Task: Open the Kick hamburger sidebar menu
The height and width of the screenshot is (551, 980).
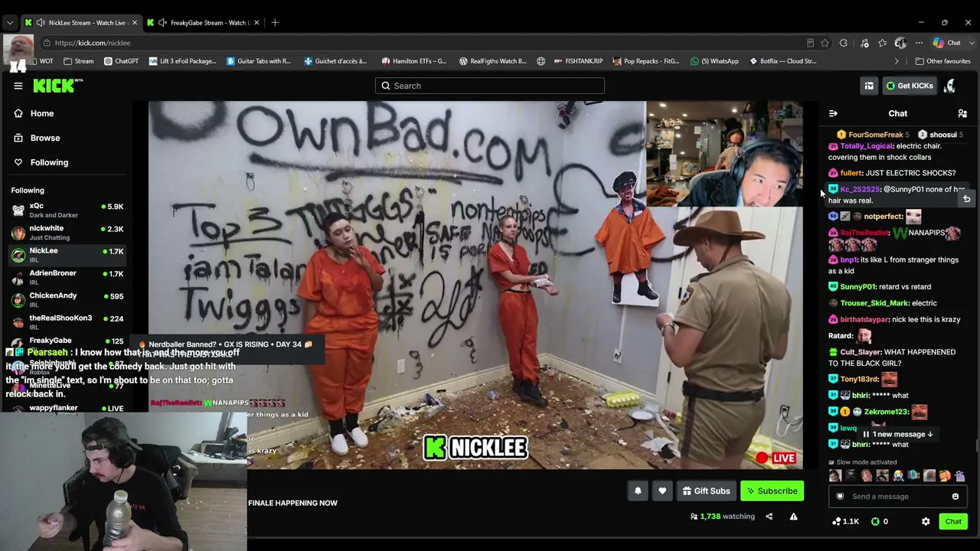Action: [18, 86]
